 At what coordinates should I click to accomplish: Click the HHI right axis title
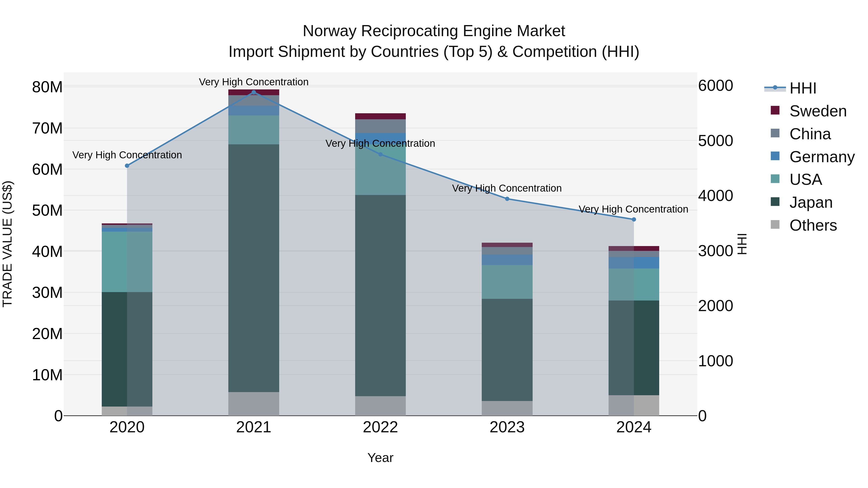point(742,244)
